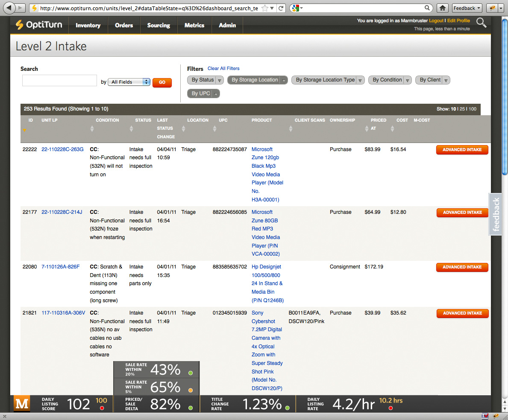Bookmark this page with the star icon

(x=265, y=9)
